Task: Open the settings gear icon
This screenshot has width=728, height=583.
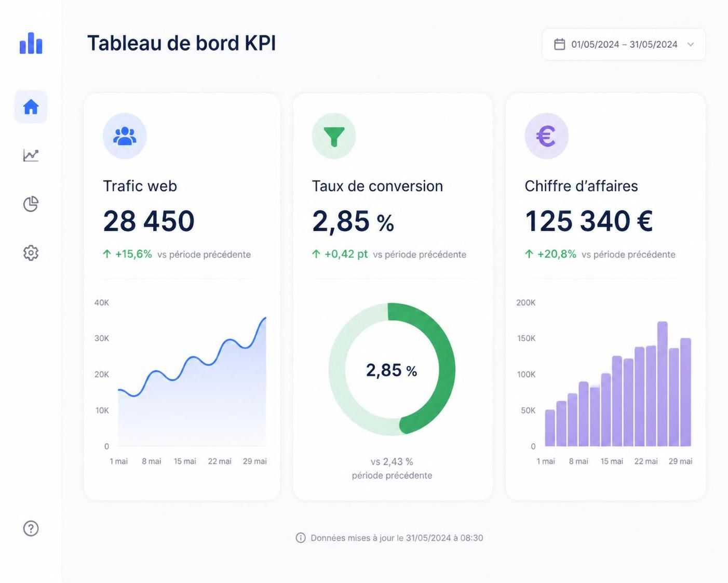Action: [31, 253]
